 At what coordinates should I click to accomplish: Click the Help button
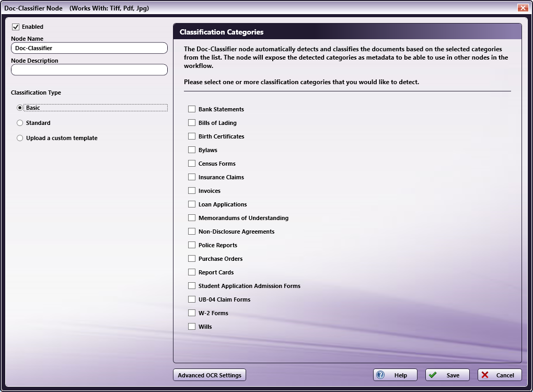coord(395,375)
